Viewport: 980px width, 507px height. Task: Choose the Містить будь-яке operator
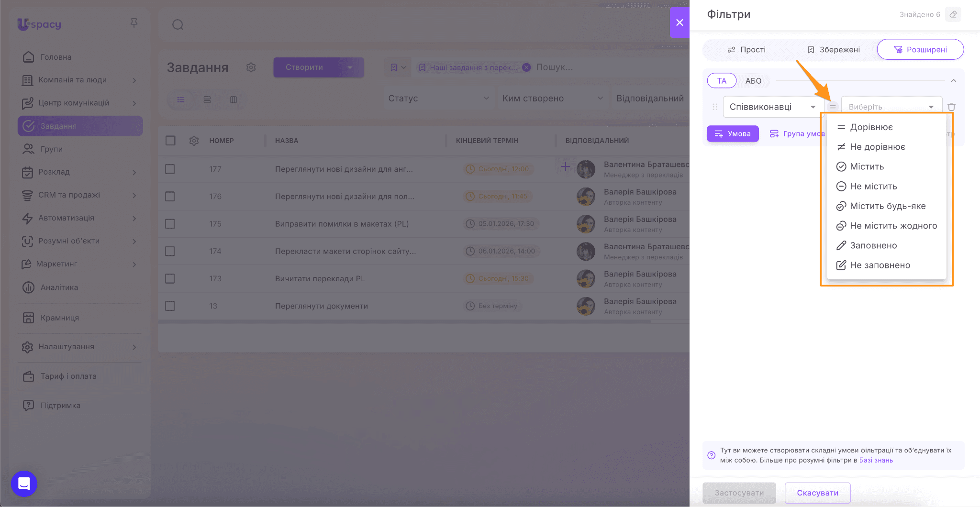887,206
